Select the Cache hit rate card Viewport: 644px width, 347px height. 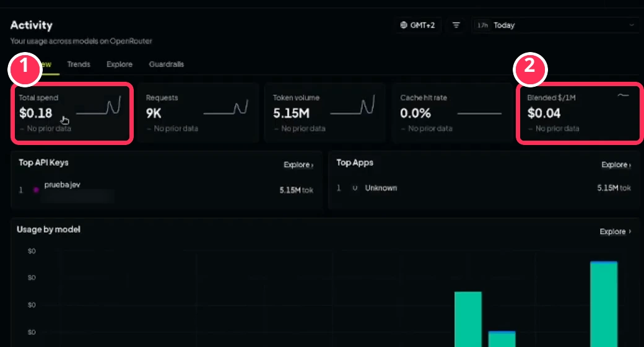coord(452,113)
